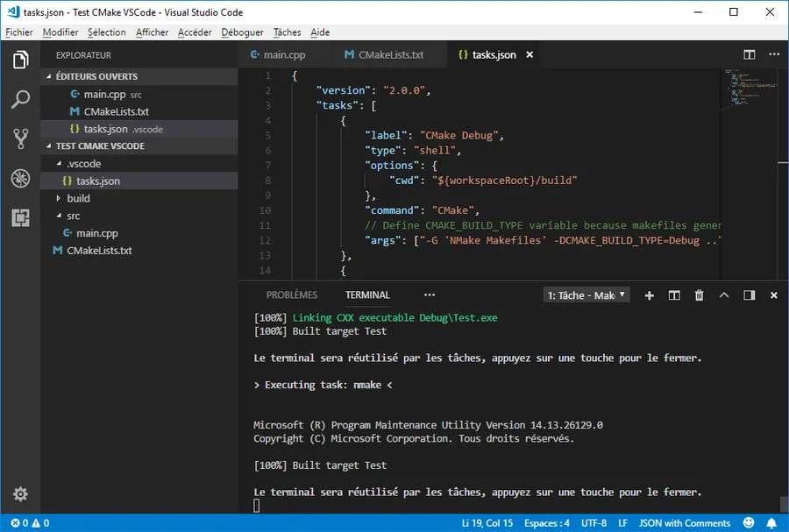Click the terminal vertical scrollbar thumb
The width and height of the screenshot is (789, 532).
[784, 504]
